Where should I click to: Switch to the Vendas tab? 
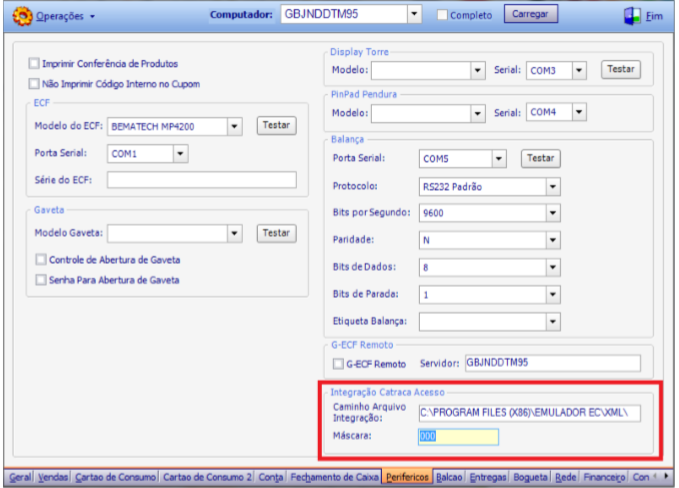coord(53,477)
